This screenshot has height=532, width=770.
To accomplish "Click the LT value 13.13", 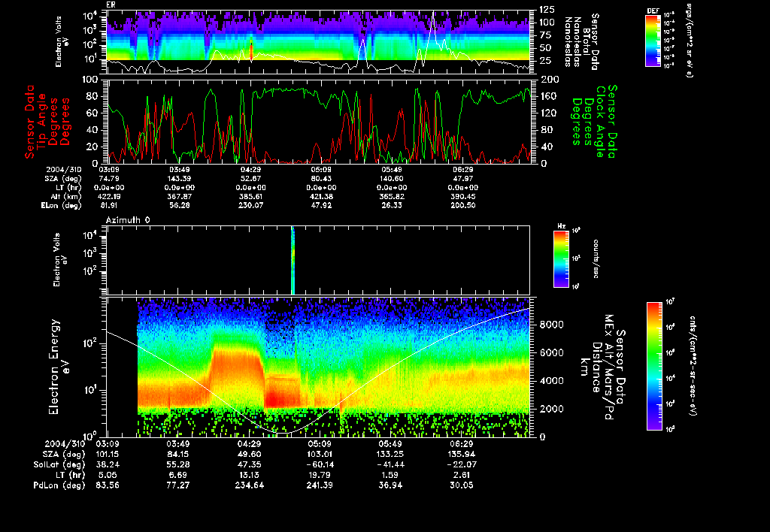I will point(250,475).
